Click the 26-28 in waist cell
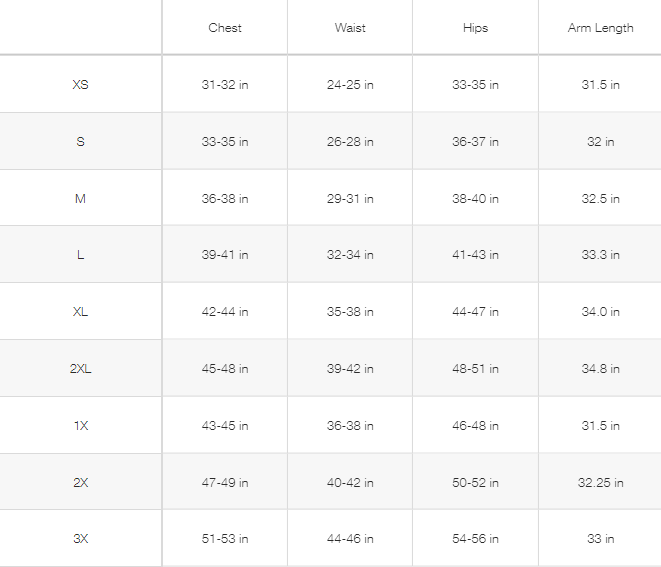661x567 pixels. point(350,142)
